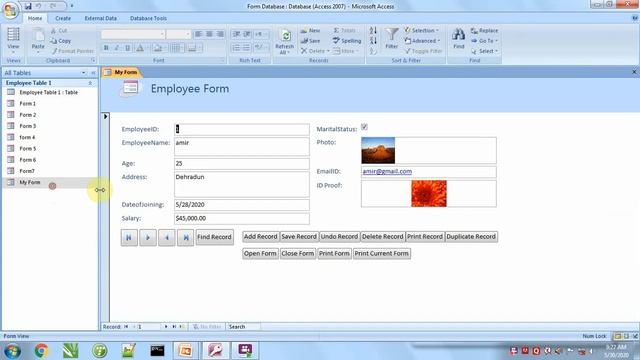Create a New record from the ribbon
The width and height of the screenshot is (640, 360).
pyautogui.click(x=311, y=31)
